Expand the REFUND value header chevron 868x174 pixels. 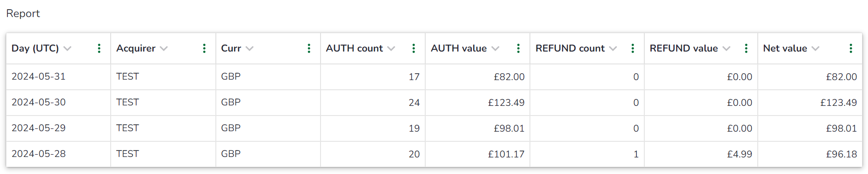click(x=726, y=49)
